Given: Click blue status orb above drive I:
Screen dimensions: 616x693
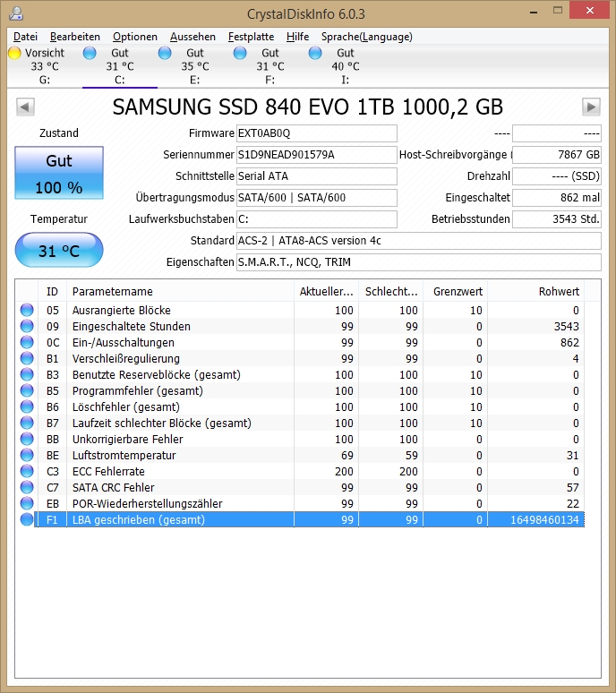Looking at the screenshot, I should point(315,53).
